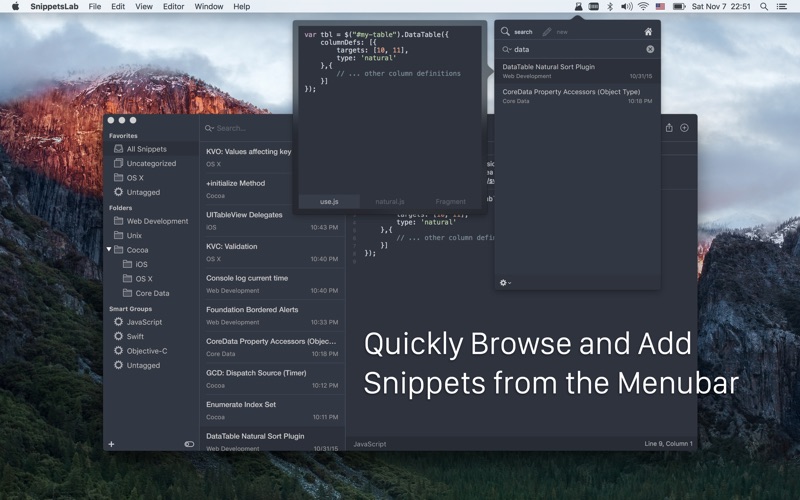The width and height of the screenshot is (800, 500).
Task: Collapse the Cocoa folder disclosure triangle
Action: (x=109, y=250)
